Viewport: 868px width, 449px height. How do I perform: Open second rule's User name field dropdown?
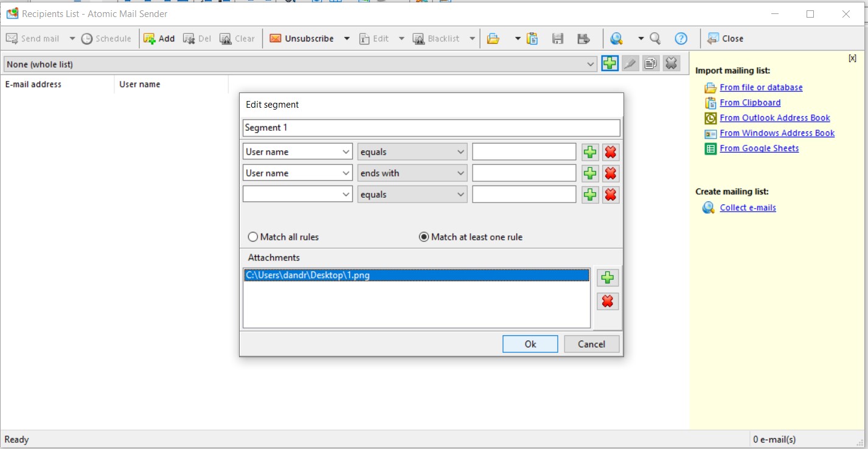tap(297, 173)
